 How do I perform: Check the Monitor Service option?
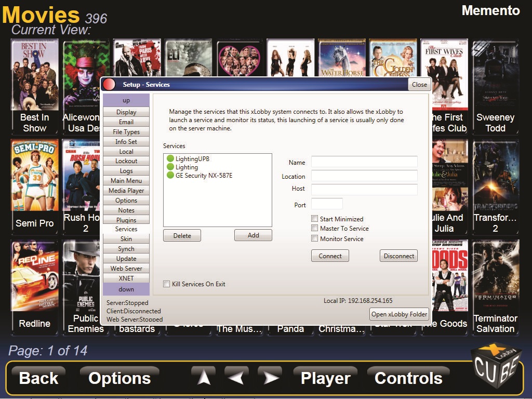pyautogui.click(x=314, y=238)
